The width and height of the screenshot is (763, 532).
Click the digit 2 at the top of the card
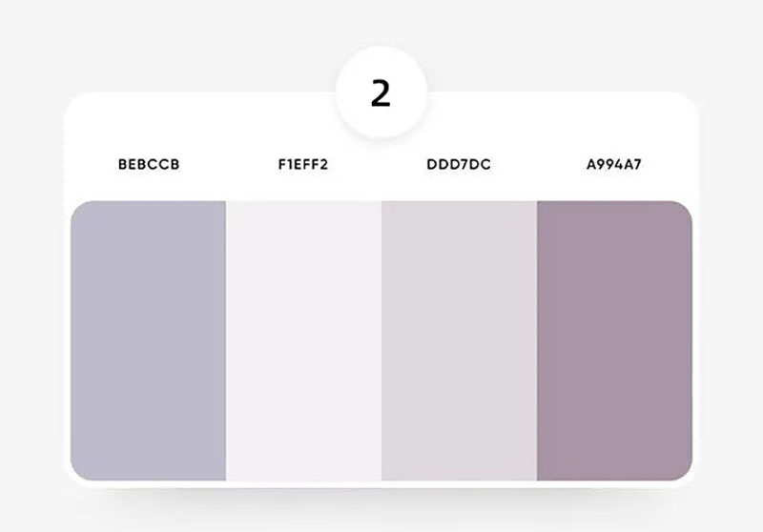coord(381,94)
